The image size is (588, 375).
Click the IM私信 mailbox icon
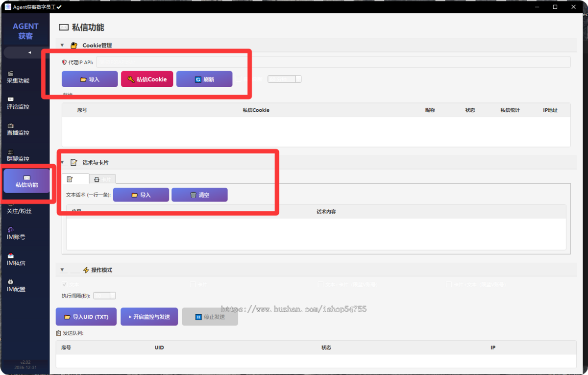(10, 256)
